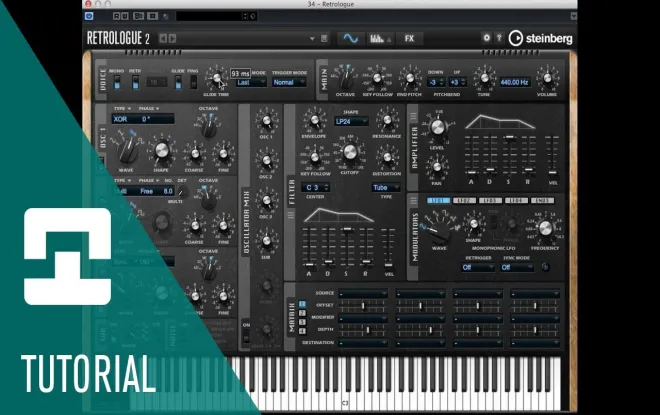Toggle the Glide switch
Image resolution: width=660 pixels, height=415 pixels.
pyautogui.click(x=178, y=82)
